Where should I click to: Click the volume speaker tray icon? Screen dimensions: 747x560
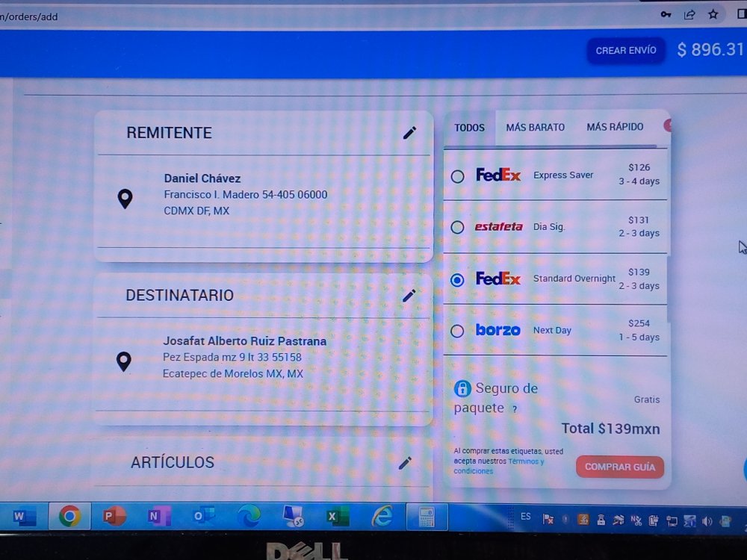click(707, 521)
